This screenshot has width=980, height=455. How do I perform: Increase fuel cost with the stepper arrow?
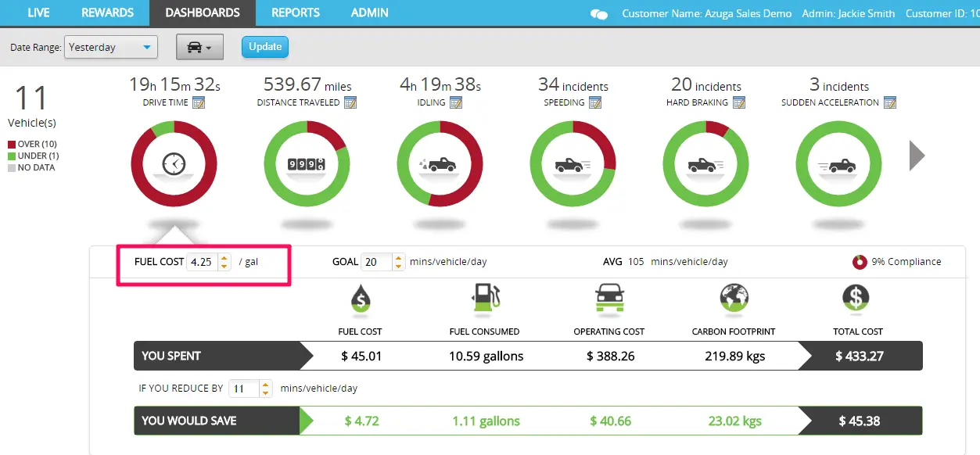pyautogui.click(x=225, y=258)
